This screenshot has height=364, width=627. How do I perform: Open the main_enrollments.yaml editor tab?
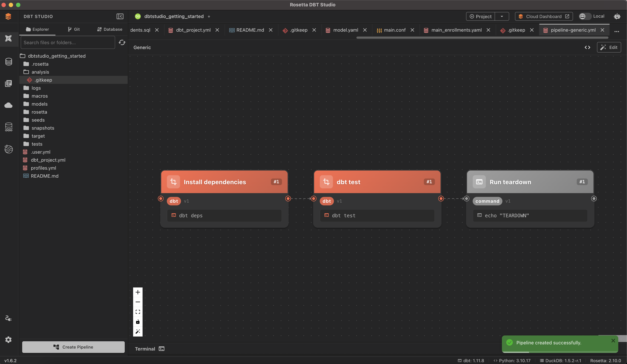click(x=456, y=30)
